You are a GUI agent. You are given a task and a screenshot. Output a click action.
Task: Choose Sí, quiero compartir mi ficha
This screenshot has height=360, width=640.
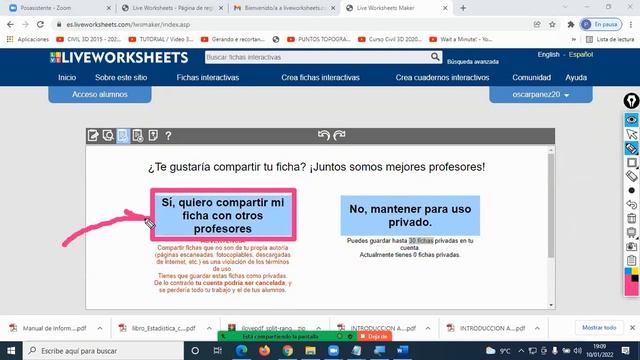pos(223,215)
